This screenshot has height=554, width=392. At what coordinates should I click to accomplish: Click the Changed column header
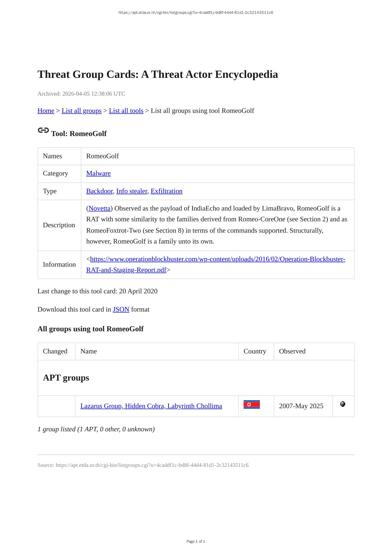55,351
